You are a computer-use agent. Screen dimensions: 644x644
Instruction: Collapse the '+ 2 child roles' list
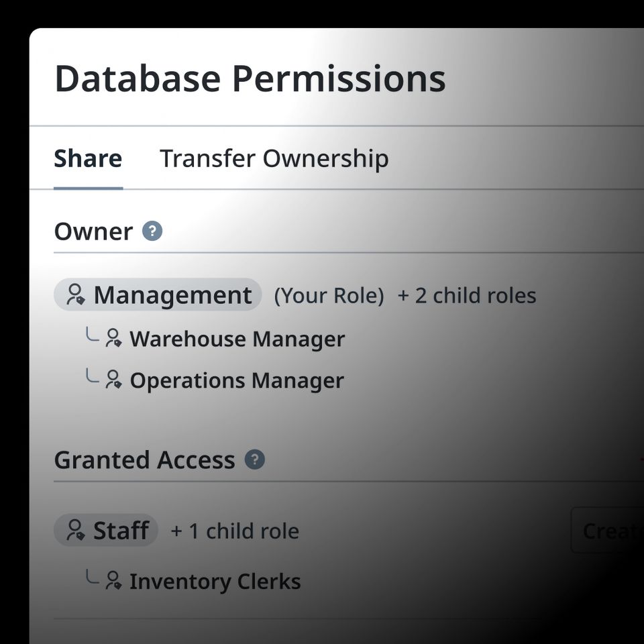click(x=467, y=295)
